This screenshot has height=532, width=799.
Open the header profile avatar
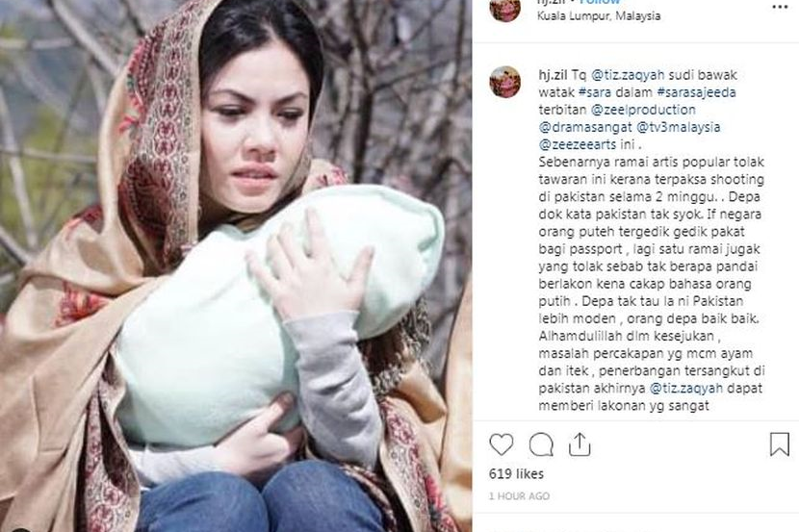coord(504,8)
